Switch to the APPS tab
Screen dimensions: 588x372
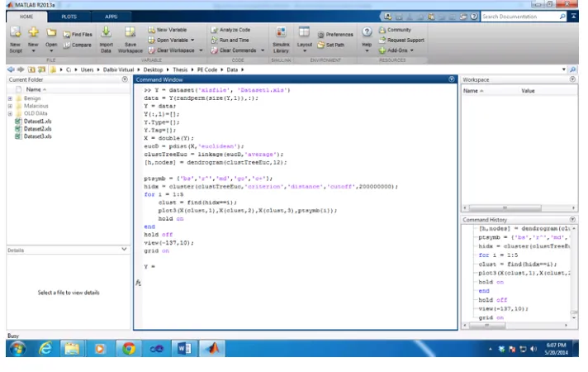[x=111, y=17]
